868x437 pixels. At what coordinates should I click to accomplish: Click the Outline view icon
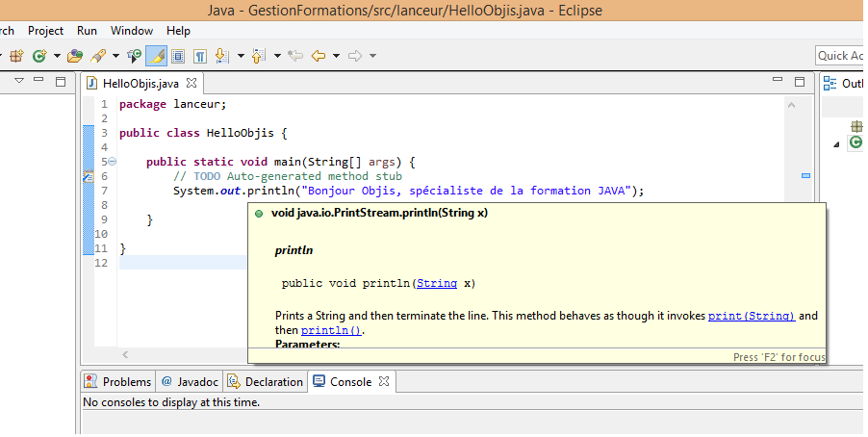830,84
